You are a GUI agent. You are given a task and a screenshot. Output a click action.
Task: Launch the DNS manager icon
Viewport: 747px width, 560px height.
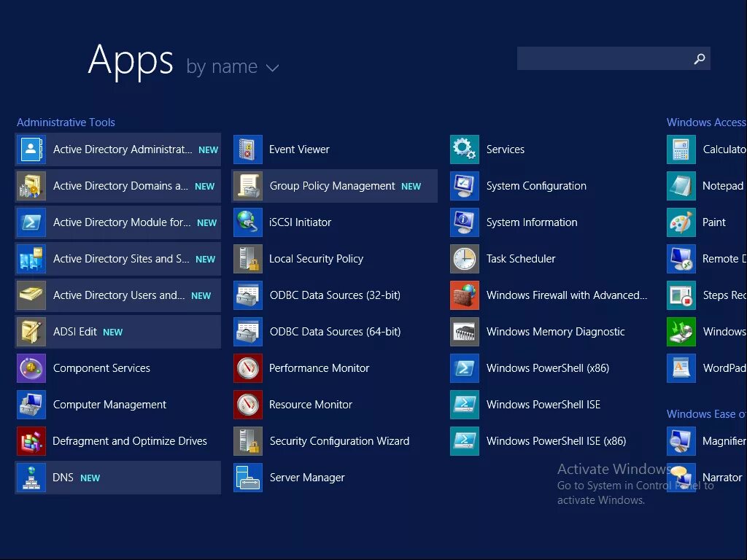coord(31,477)
